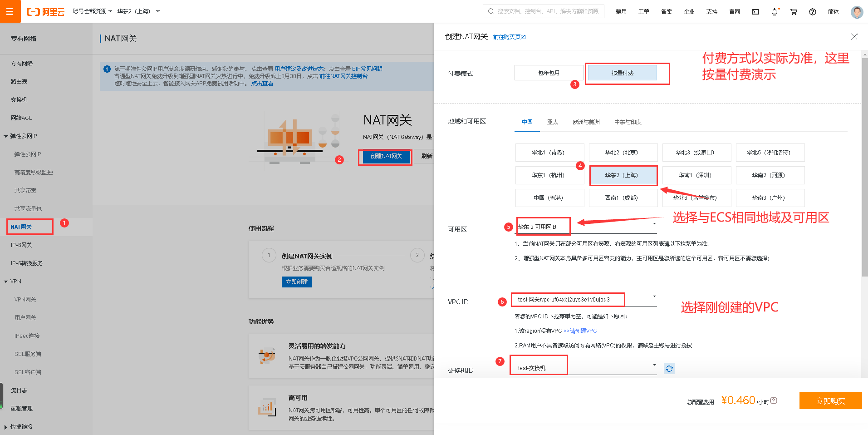Switch to the 中东与印度 region tab

pyautogui.click(x=628, y=122)
